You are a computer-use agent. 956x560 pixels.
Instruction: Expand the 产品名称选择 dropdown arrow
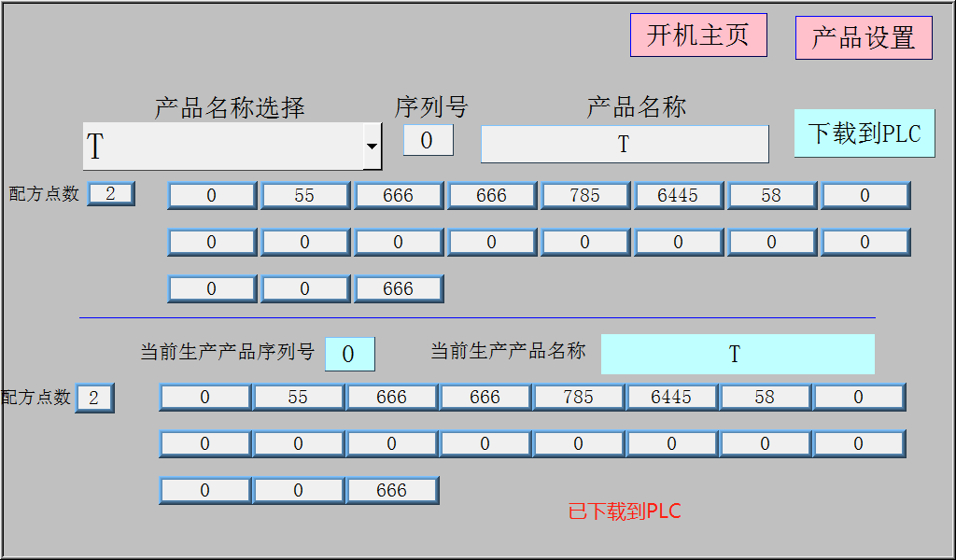click(x=373, y=147)
